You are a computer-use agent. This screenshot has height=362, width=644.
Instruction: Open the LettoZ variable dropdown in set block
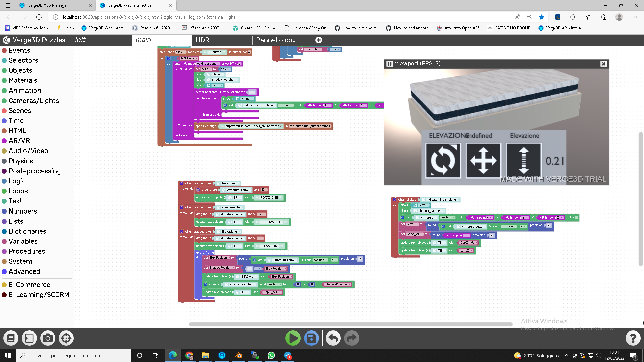(x=412, y=224)
